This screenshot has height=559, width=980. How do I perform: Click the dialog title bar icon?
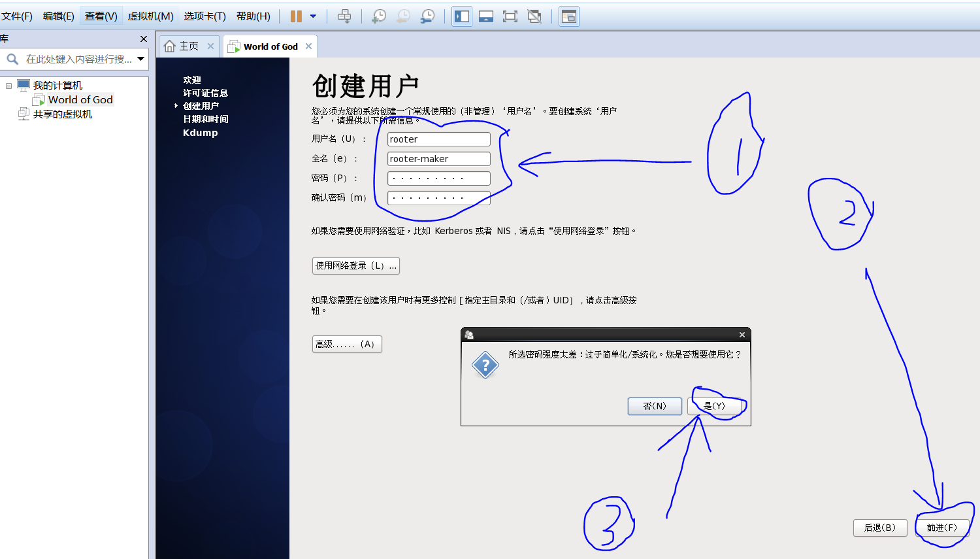(x=469, y=335)
